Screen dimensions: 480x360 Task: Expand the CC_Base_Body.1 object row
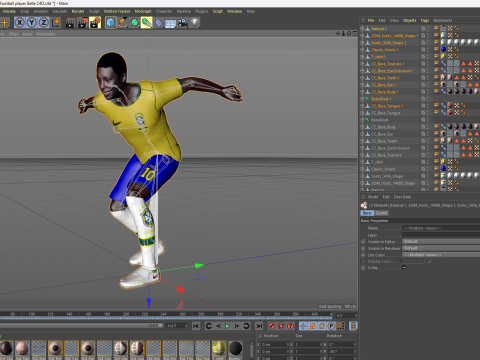coord(362,92)
